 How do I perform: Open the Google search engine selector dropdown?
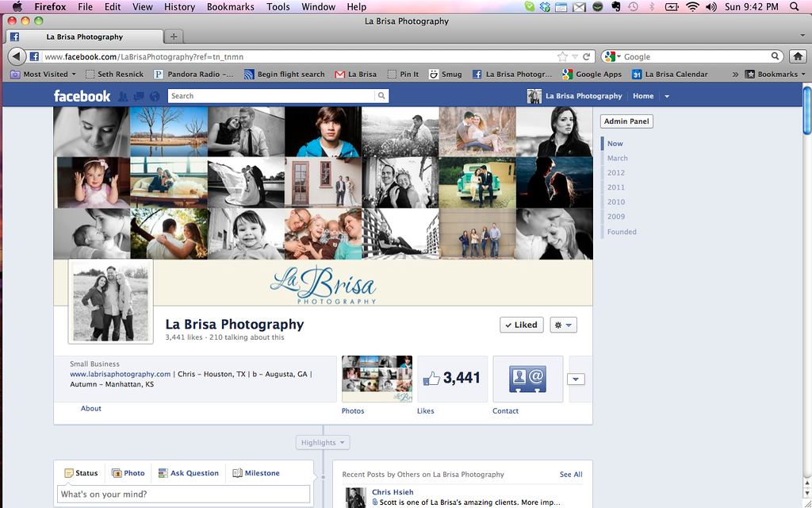point(613,56)
